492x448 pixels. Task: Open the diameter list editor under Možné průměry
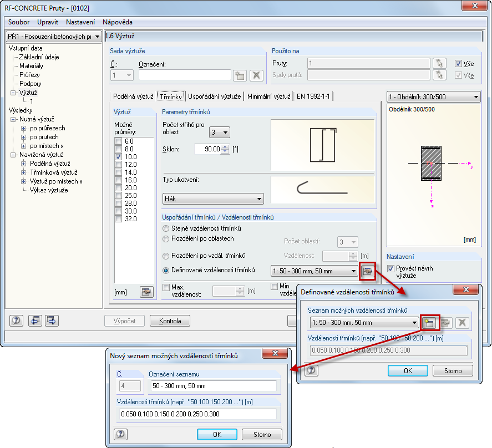point(146,292)
